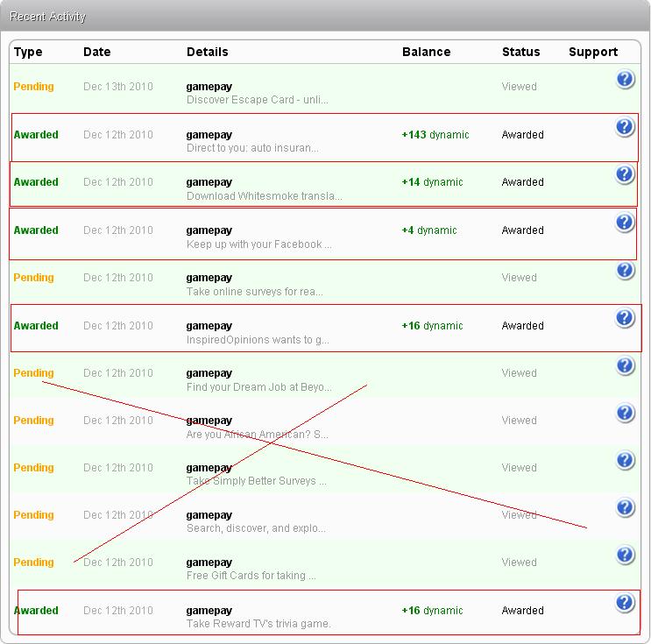Viewport: 651px width, 644px height.
Task: Click help icon for InspiredOpinions row
Action: (625, 318)
